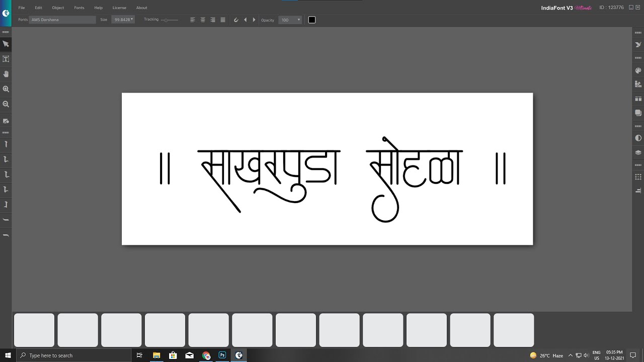The image size is (644, 362).
Task: Click the text columns layout icon in right sidebar
Action: point(638,99)
